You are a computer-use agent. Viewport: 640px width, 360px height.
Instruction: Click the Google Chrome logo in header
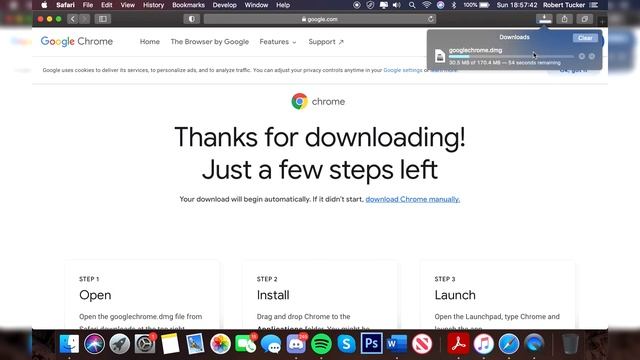click(77, 41)
